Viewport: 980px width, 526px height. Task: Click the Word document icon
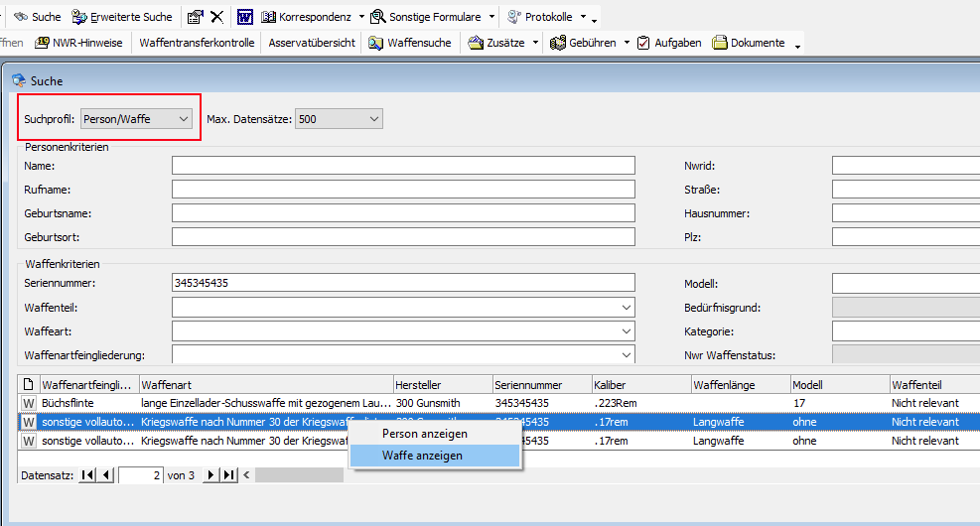click(x=244, y=17)
